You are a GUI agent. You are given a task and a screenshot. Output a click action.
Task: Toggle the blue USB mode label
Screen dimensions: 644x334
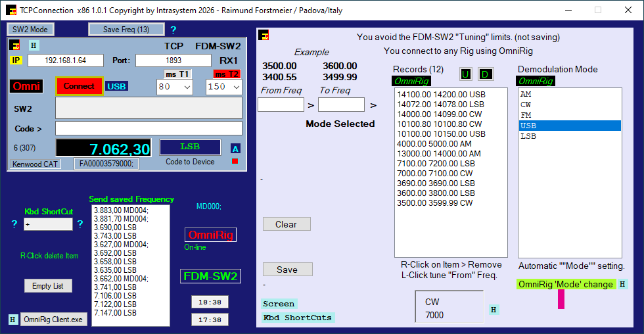point(117,86)
